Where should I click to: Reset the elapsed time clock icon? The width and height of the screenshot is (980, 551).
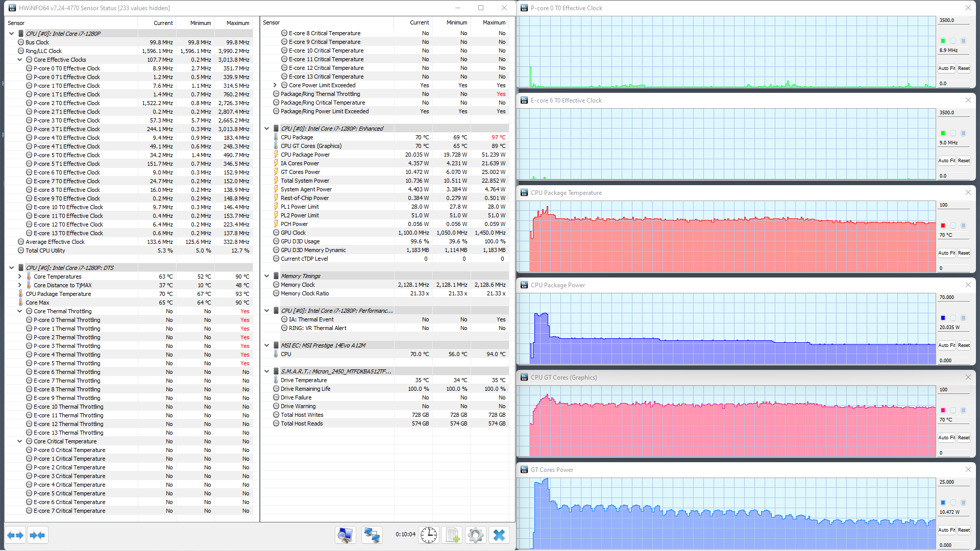click(428, 535)
